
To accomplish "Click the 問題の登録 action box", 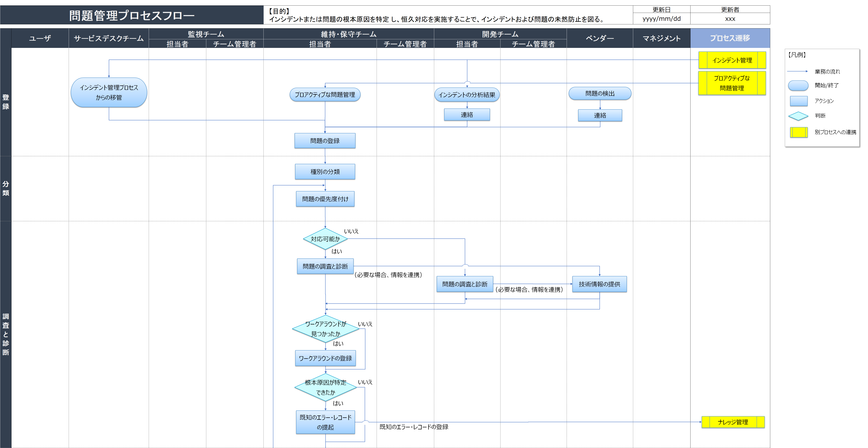I will point(325,141).
